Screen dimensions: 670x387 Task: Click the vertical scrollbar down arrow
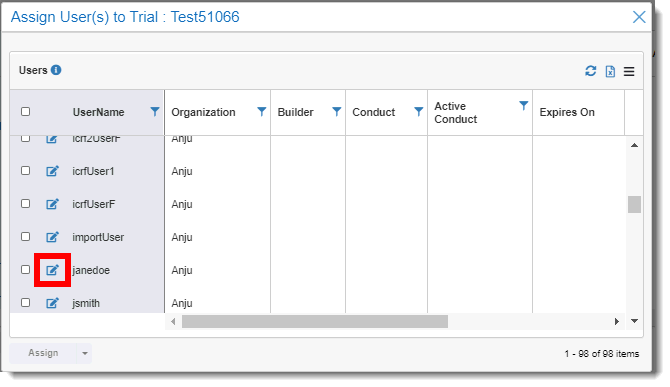pos(635,321)
